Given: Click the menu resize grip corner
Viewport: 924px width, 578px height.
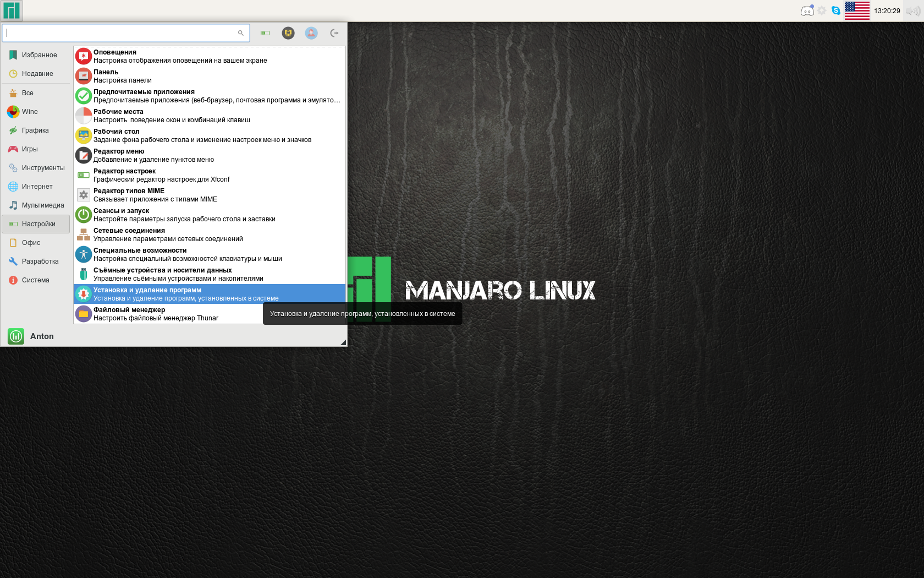Looking at the screenshot, I should [343, 342].
